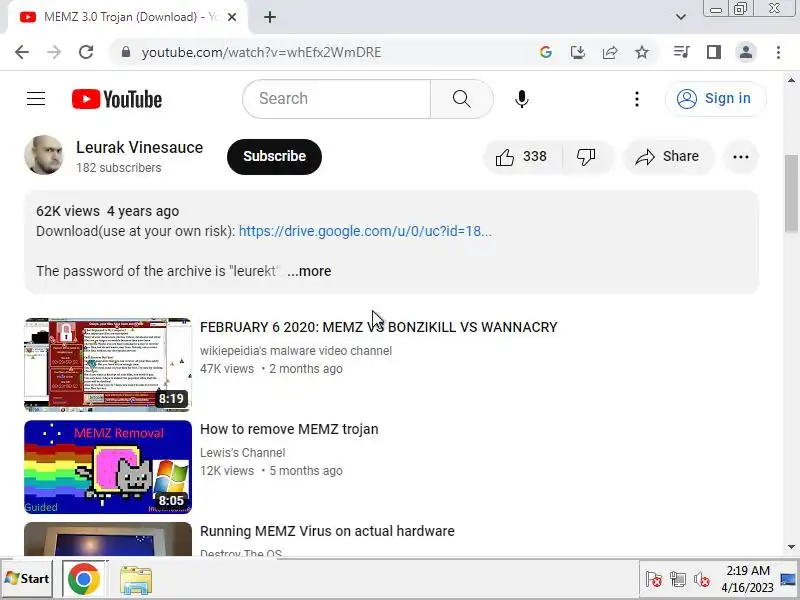This screenshot has height=600, width=800.
Task: Click the 182 subscribers text
Action: click(x=119, y=168)
